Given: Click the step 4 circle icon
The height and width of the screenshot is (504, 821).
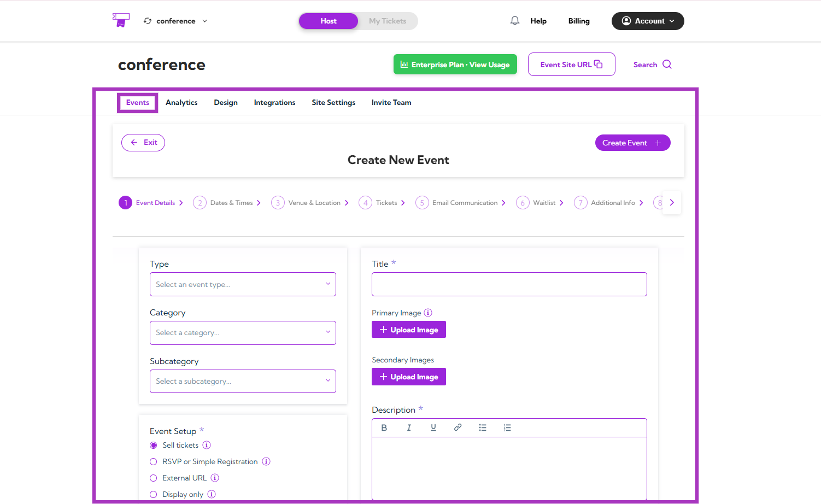Looking at the screenshot, I should point(365,203).
